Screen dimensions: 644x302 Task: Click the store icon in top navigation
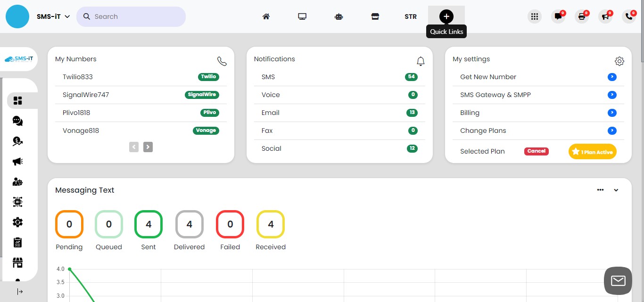pos(375,16)
